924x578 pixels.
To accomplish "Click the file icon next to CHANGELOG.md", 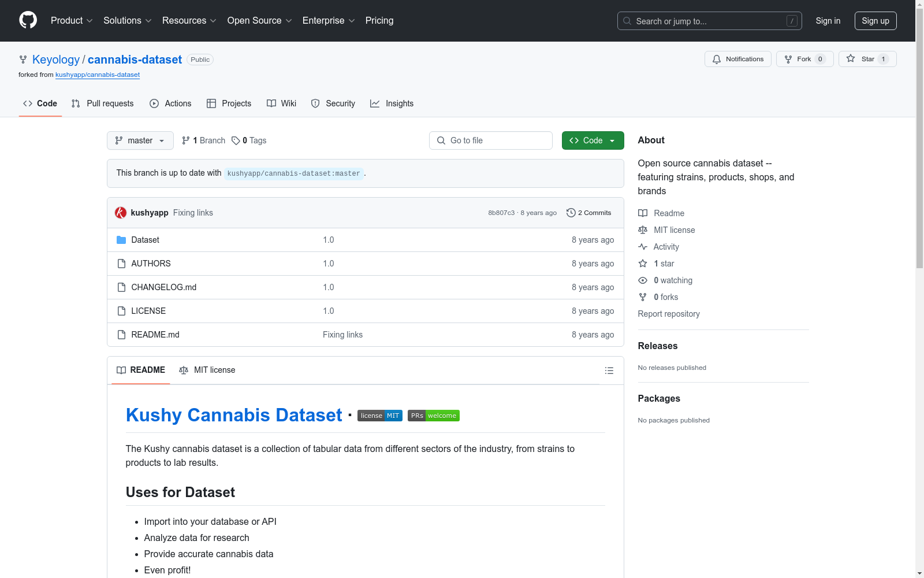I will coord(121,287).
